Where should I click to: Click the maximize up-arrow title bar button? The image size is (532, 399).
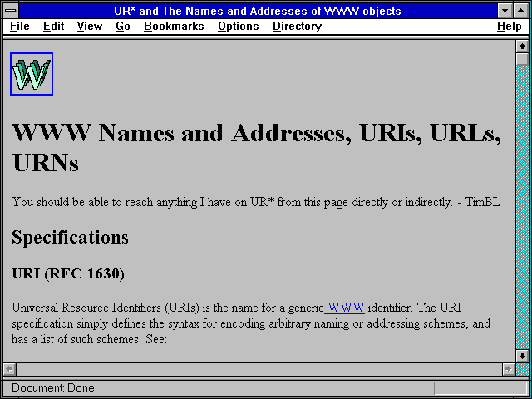tap(521, 11)
